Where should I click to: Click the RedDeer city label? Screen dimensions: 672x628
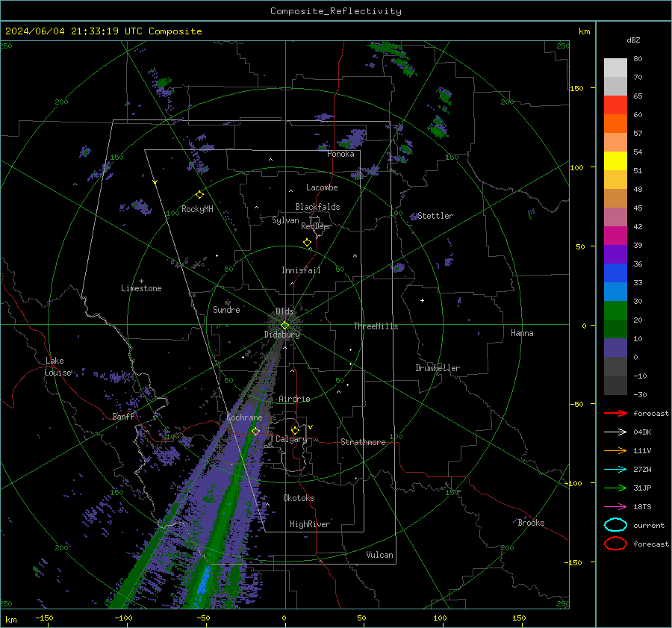click(317, 226)
